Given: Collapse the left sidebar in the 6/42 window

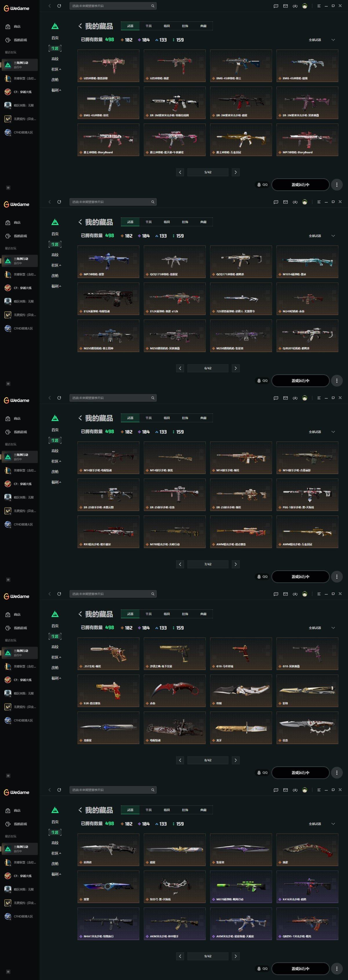Looking at the screenshot, I should 8,384.
